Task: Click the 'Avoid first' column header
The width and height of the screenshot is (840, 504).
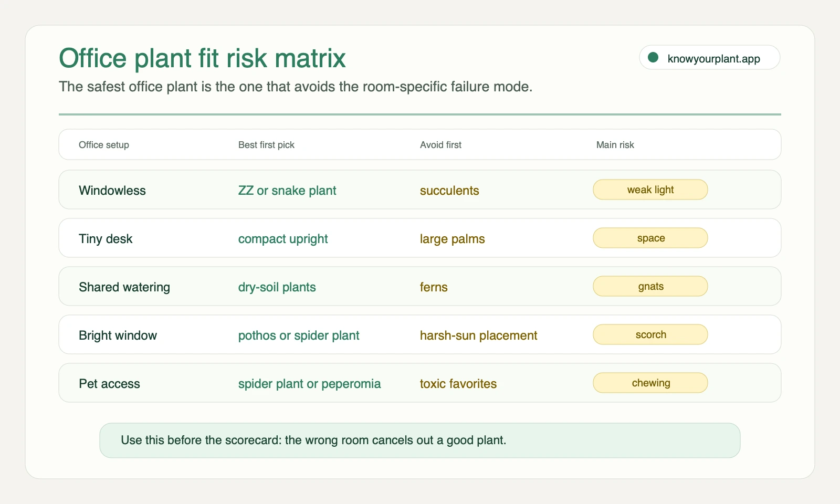Action: point(440,145)
